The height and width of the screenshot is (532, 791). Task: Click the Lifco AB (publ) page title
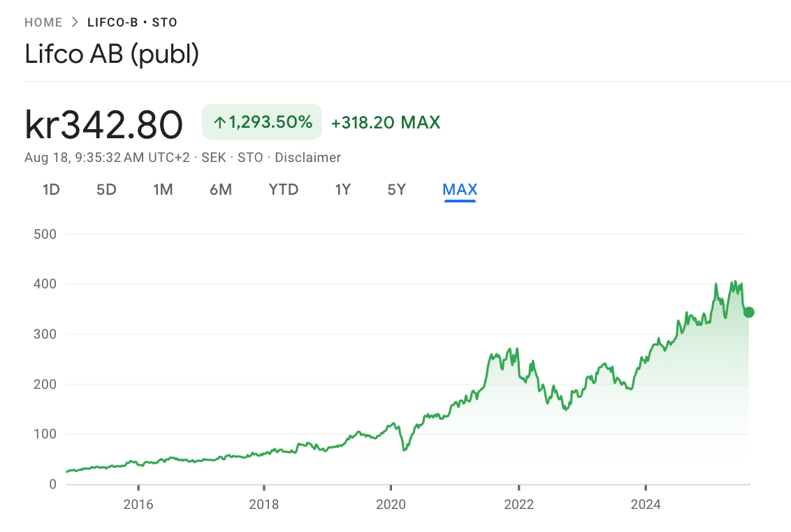click(112, 54)
